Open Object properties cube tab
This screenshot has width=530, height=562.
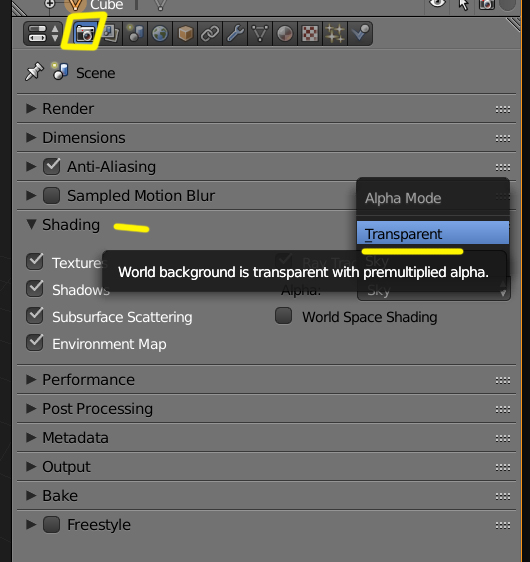[185, 34]
